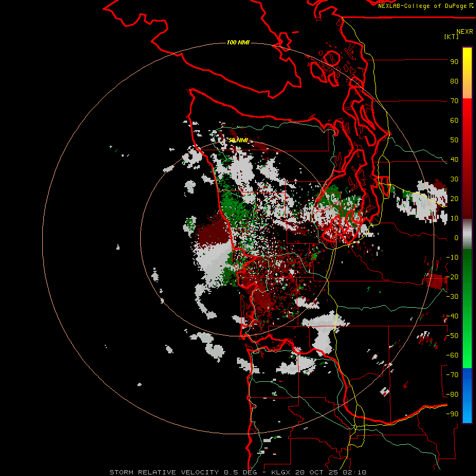Click the 30 value on the velocity scale

click(x=454, y=179)
